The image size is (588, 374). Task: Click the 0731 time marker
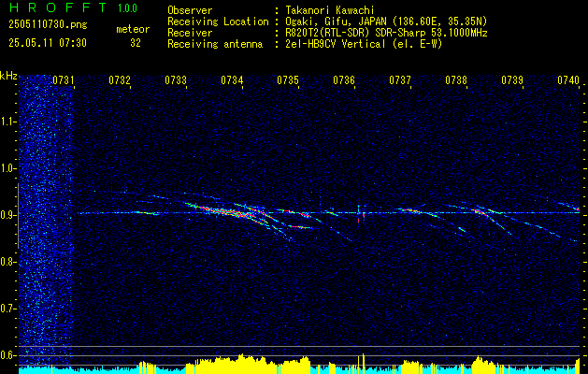point(63,79)
